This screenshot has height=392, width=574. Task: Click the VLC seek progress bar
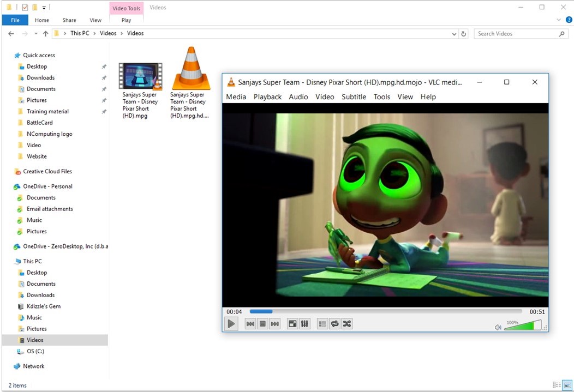(x=386, y=311)
